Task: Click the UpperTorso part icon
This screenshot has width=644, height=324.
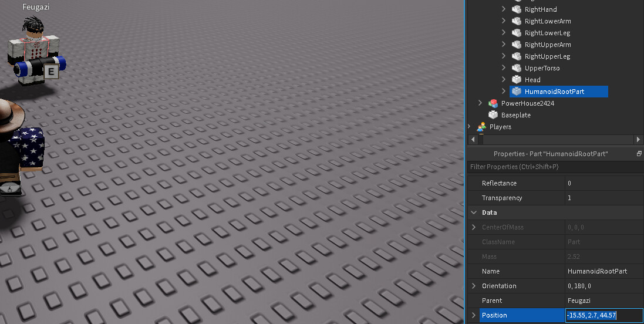Action: coord(517,67)
